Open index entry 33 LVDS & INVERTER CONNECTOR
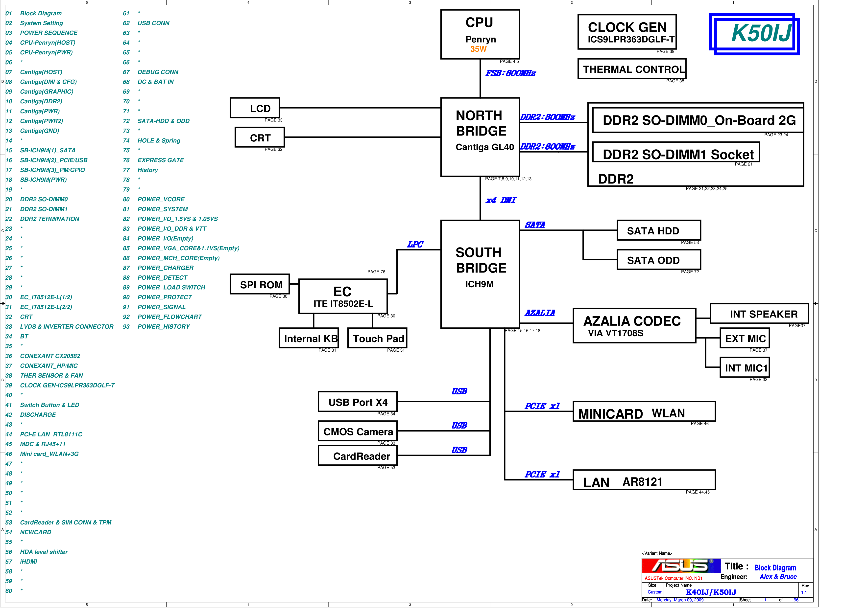Viewport: 868px width, 613px height. 59,327
